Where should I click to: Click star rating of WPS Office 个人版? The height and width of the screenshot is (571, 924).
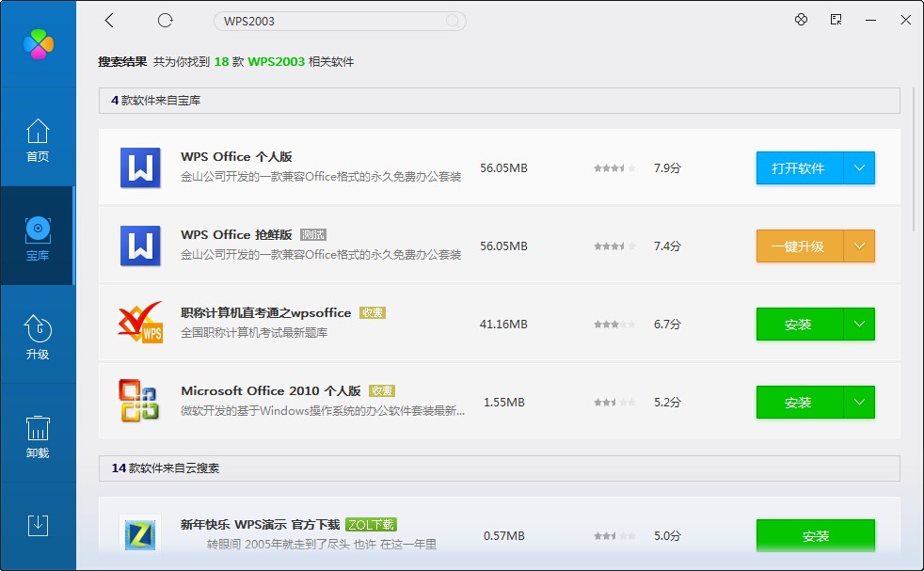pyautogui.click(x=614, y=168)
